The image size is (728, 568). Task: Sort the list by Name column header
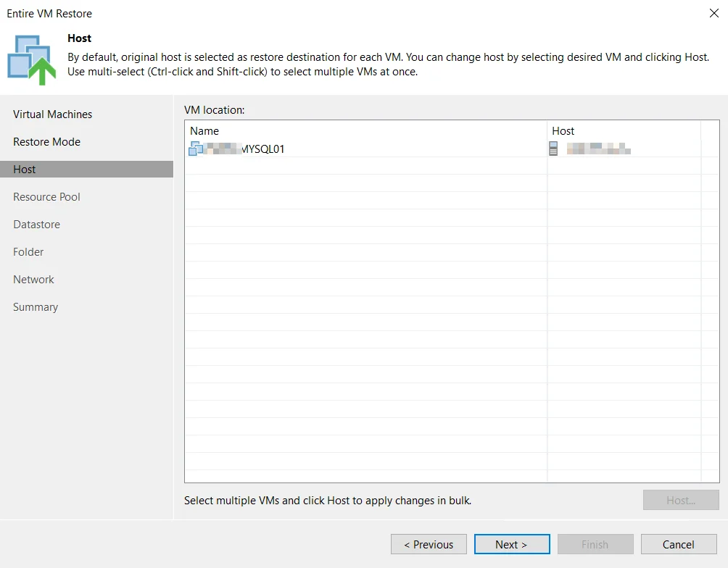coord(366,131)
